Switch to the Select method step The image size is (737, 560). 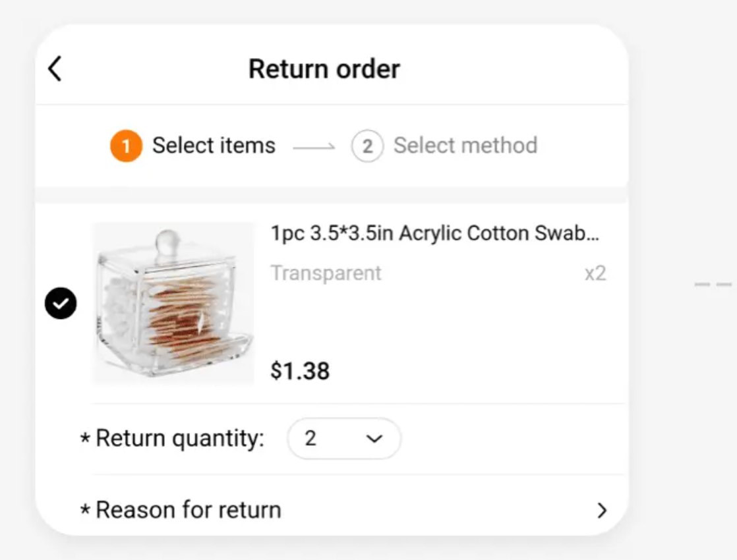465,145
